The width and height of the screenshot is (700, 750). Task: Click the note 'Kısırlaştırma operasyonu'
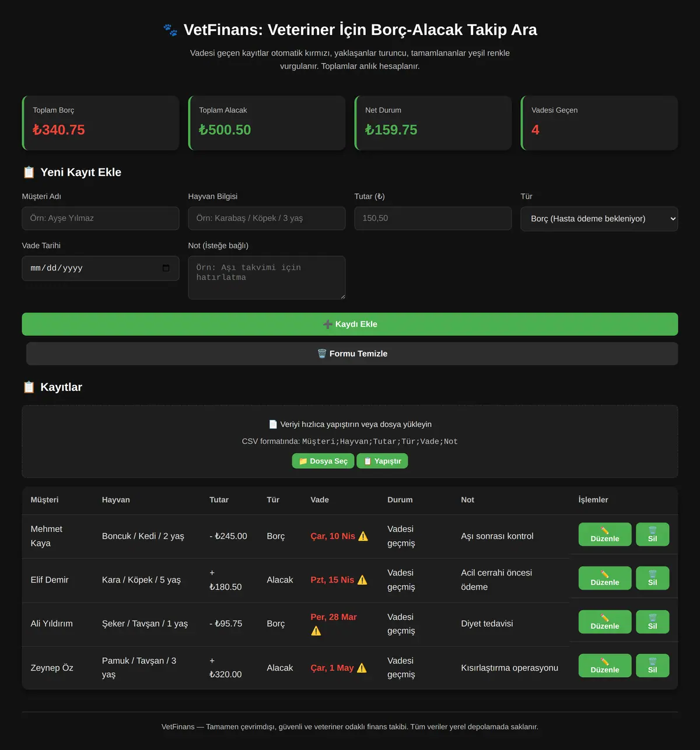(510, 668)
